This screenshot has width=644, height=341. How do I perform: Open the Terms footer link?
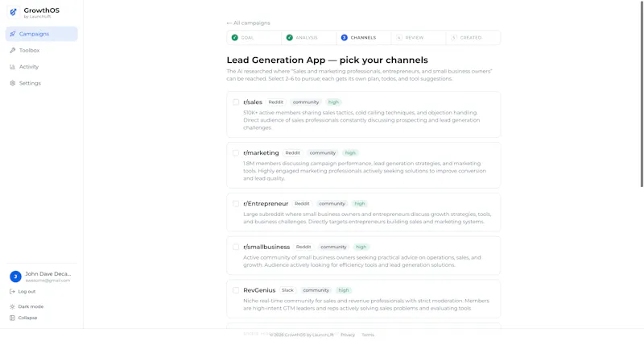point(368,335)
